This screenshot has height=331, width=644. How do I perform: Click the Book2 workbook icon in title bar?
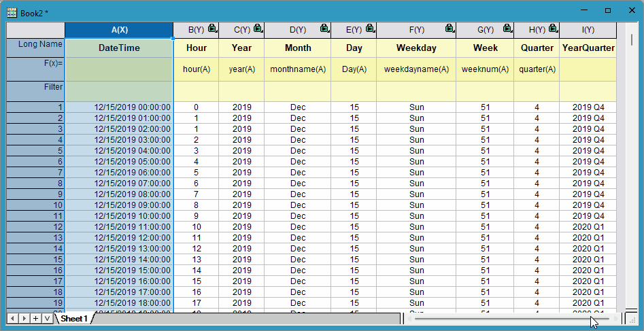click(x=12, y=12)
